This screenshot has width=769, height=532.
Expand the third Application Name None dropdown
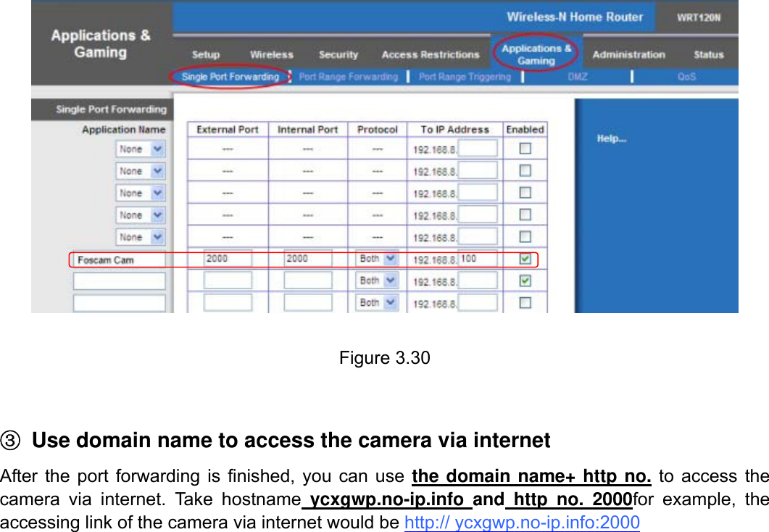(x=141, y=194)
